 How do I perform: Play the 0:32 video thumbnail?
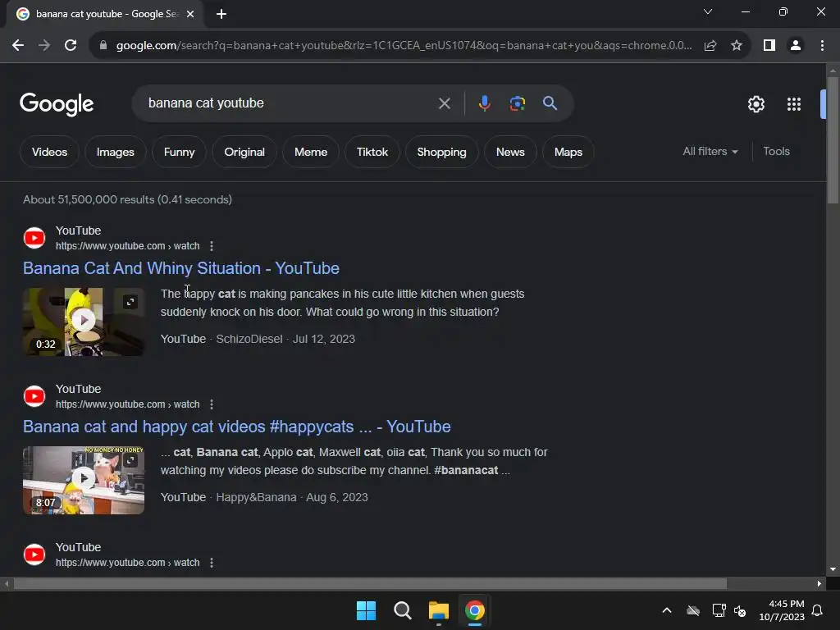[83, 321]
